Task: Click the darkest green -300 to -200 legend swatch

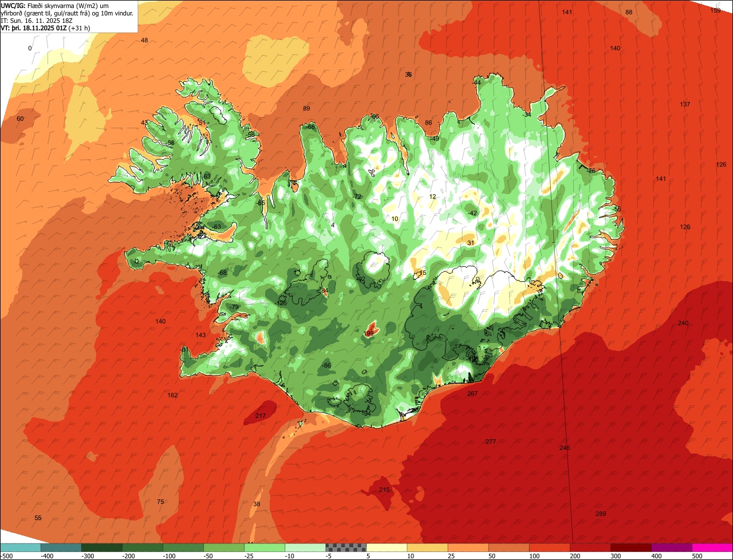Action: 102,547
